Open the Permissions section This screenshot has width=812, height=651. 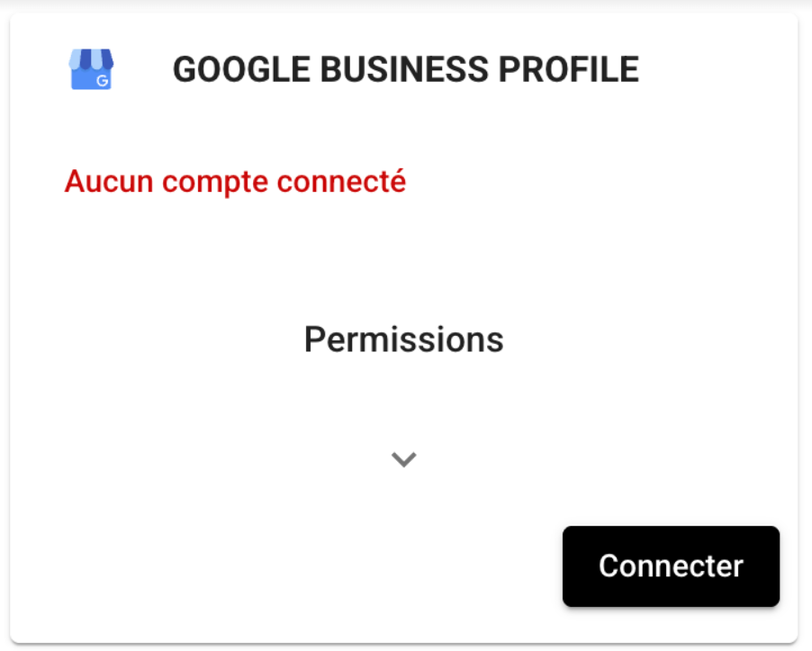pyautogui.click(x=404, y=340)
